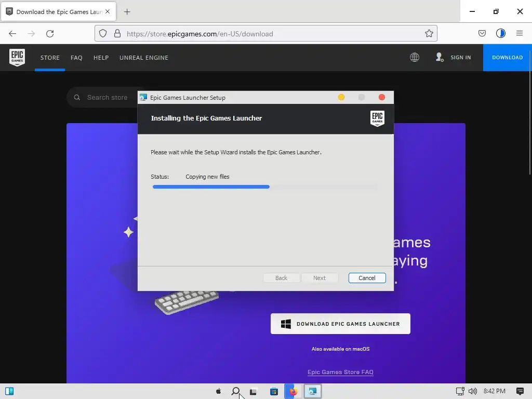Click the volume speaker icon in tray
The image size is (532, 399).
(473, 391)
